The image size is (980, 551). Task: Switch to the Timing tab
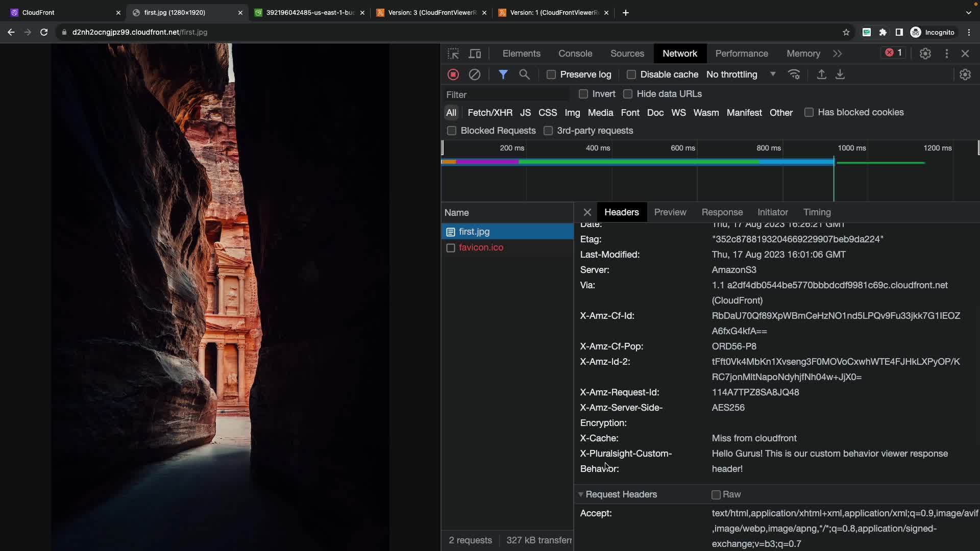click(817, 212)
